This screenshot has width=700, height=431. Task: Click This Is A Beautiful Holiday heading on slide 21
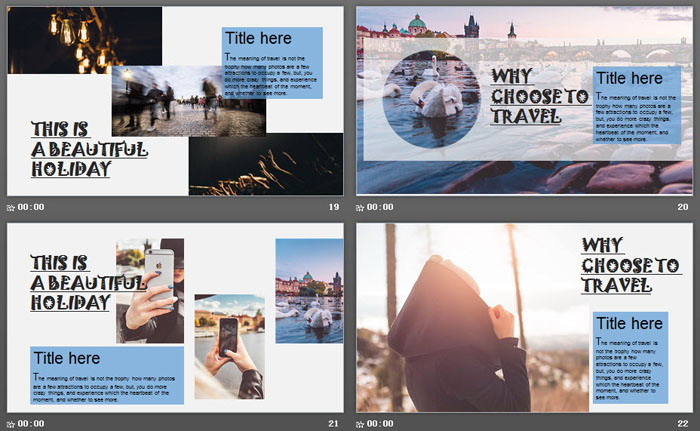coord(74,283)
